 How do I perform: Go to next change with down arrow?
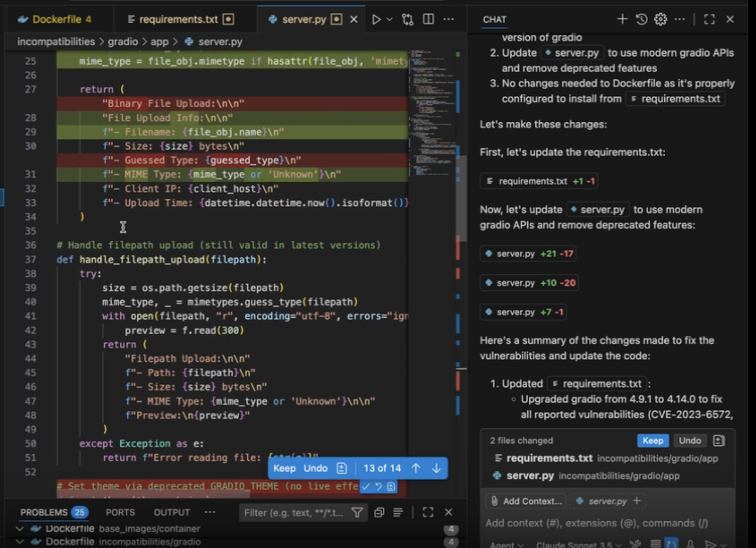[436, 468]
